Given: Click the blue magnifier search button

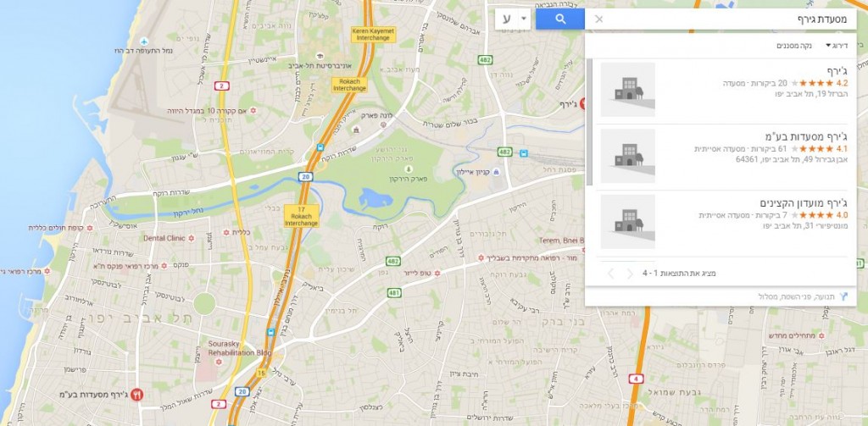Looking at the screenshot, I should point(560,19).
